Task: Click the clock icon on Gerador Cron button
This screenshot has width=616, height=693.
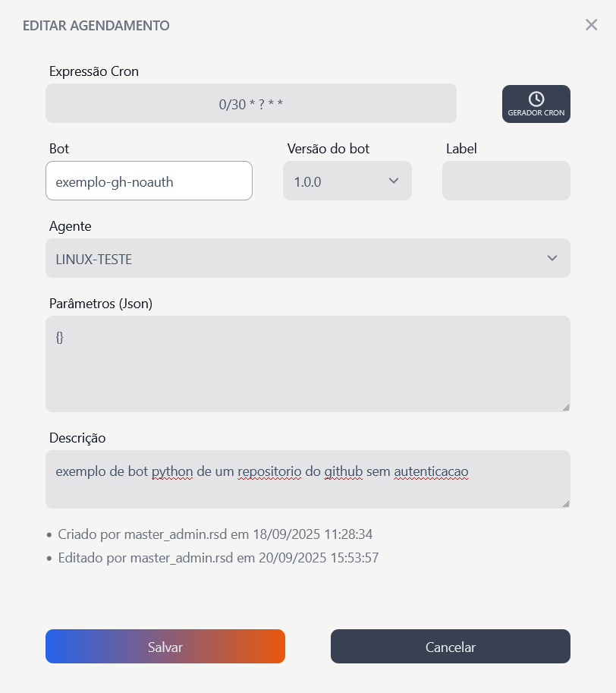Action: pyautogui.click(x=536, y=97)
